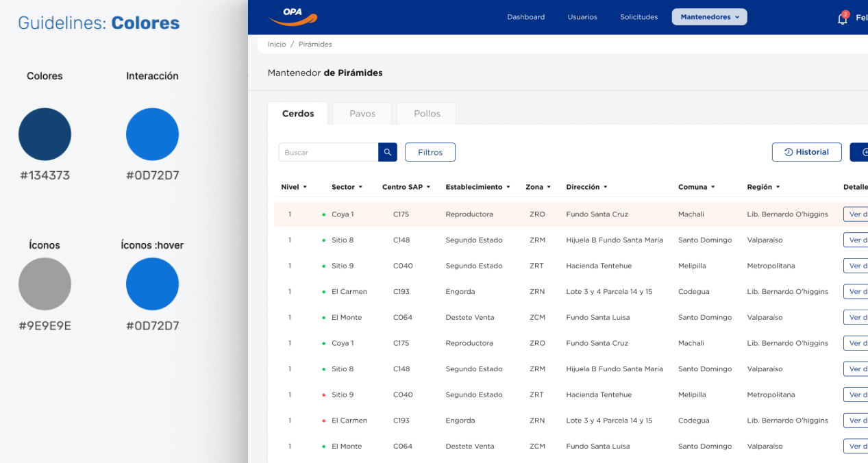Select the #9E9E9E gray Íconos swatch
The height and width of the screenshot is (463, 868).
pyautogui.click(x=45, y=284)
